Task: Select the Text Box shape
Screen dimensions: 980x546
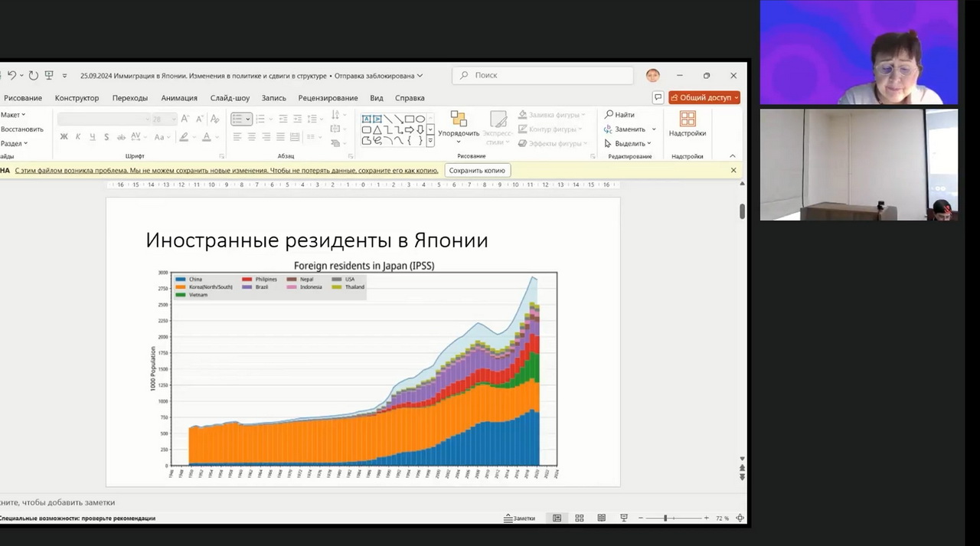Action: click(366, 119)
